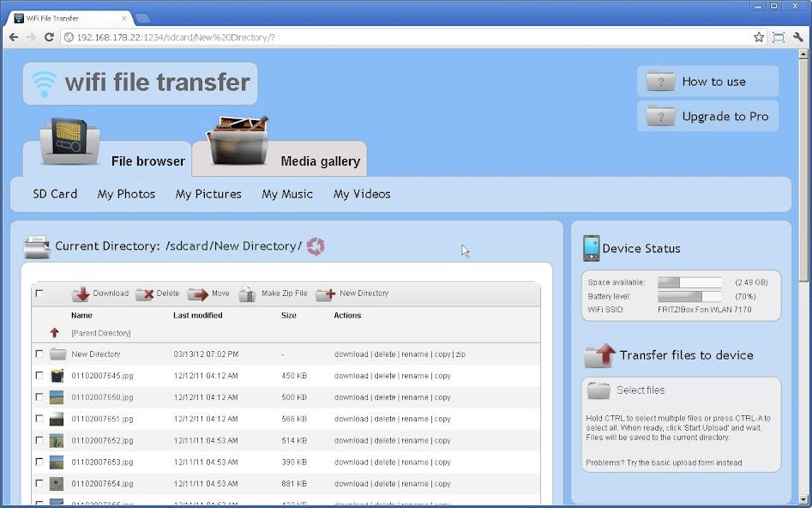The height and width of the screenshot is (508, 812).
Task: Click the New Directory row folder icon
Action: pos(58,354)
